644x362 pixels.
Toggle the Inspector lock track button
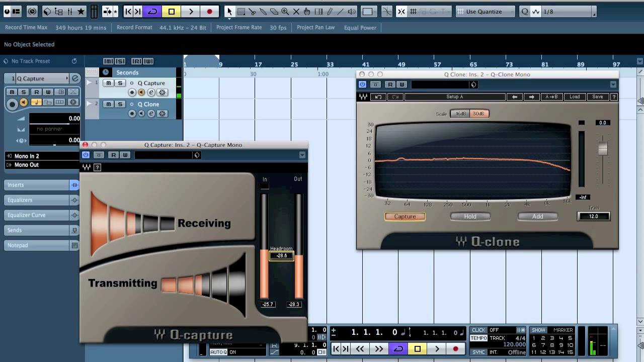tap(48, 102)
